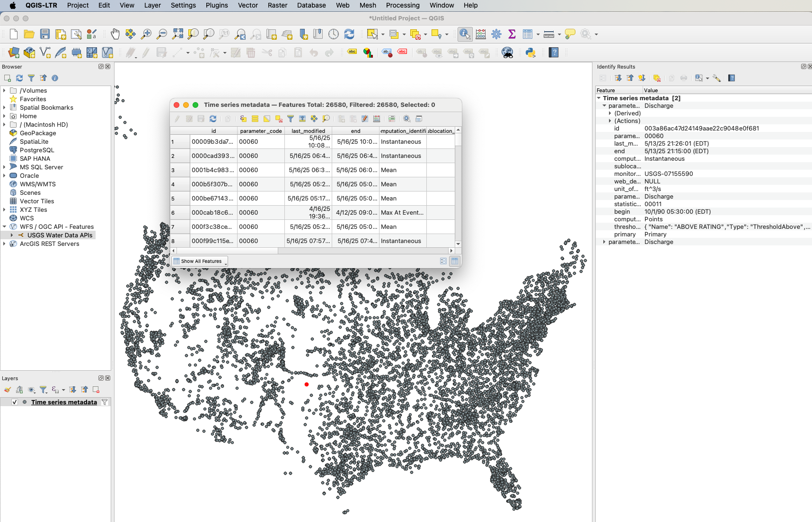Open Select Features tool dropdown arrow
The height and width of the screenshot is (522, 812).
point(383,34)
